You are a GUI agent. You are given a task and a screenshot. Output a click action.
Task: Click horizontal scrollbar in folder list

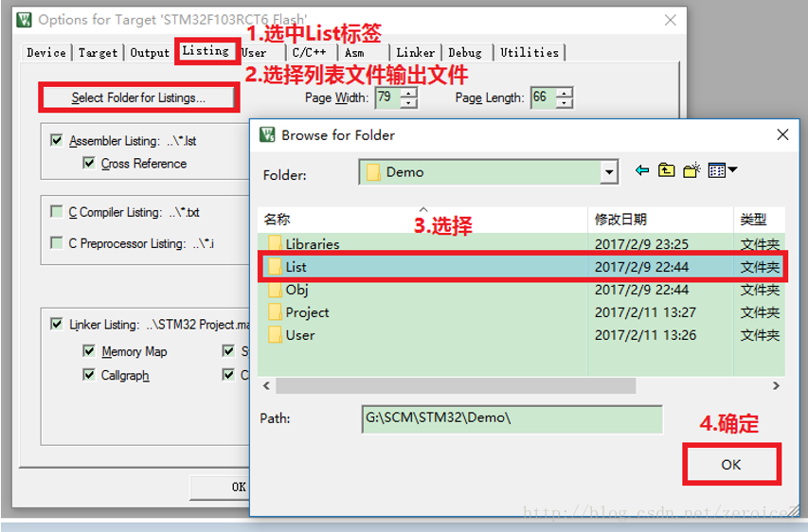456,385
